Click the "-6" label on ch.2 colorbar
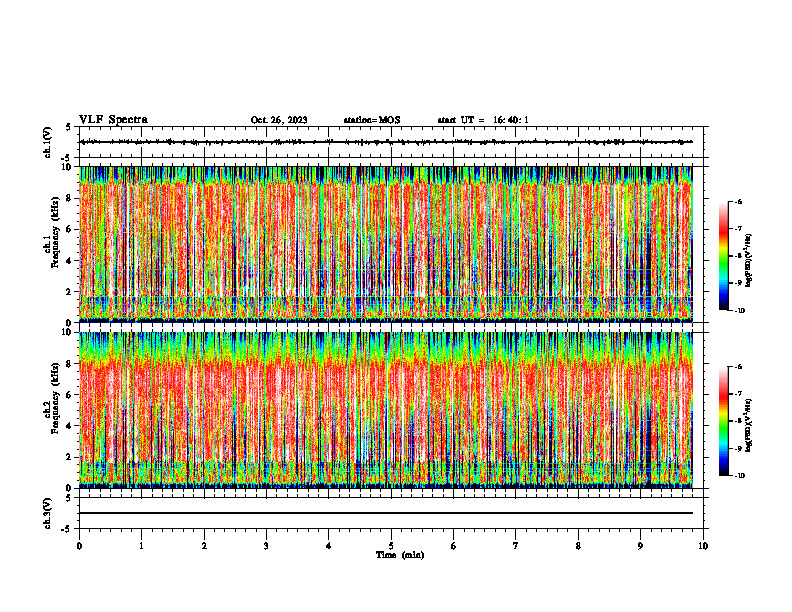The height and width of the screenshot is (612, 792). (x=738, y=367)
